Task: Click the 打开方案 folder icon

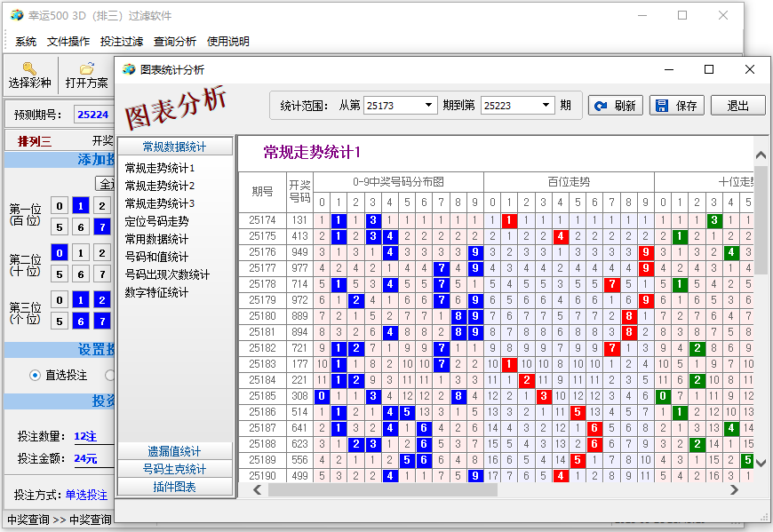Action: tap(86, 68)
